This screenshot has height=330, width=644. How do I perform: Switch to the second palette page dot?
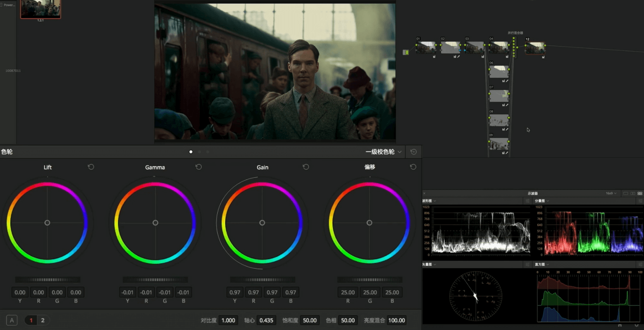click(199, 152)
